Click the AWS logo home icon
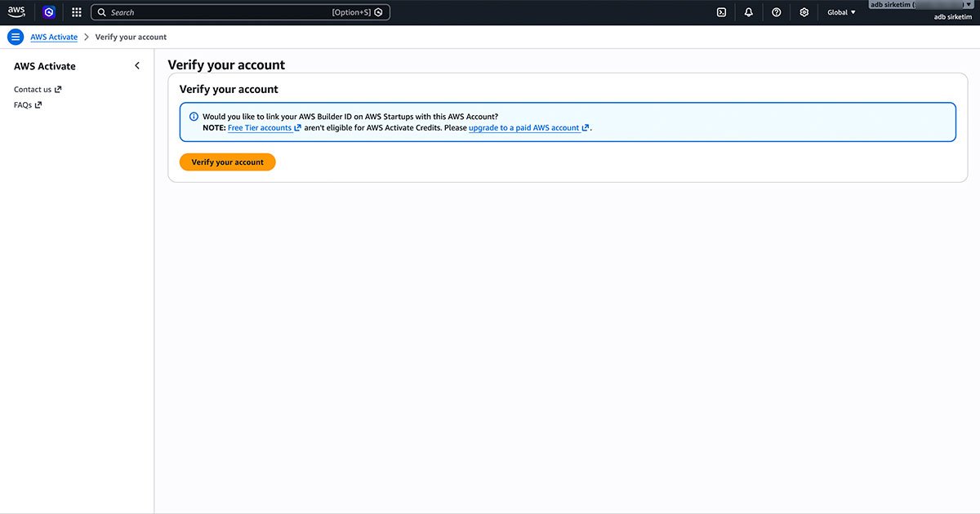This screenshot has width=980, height=514. [x=17, y=12]
